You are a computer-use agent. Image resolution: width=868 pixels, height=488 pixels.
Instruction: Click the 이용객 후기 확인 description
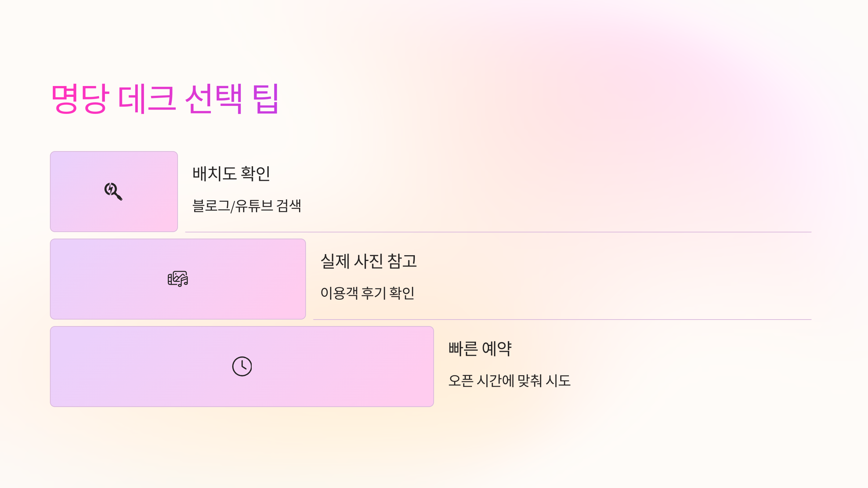[367, 293]
